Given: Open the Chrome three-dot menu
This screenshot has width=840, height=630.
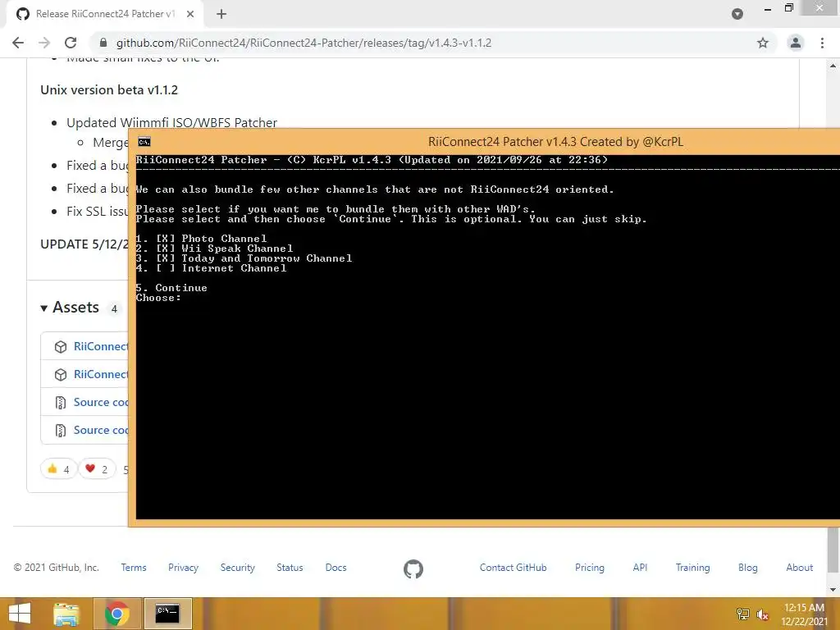Looking at the screenshot, I should click(x=822, y=43).
